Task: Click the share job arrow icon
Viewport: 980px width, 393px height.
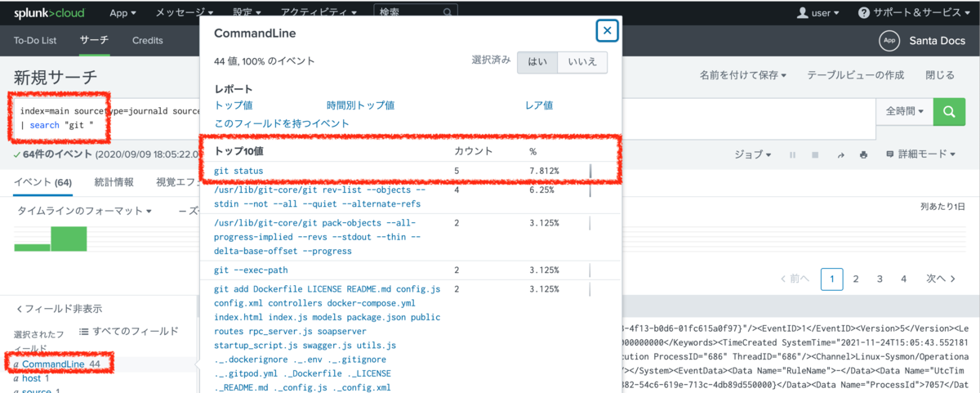Action: click(x=840, y=154)
